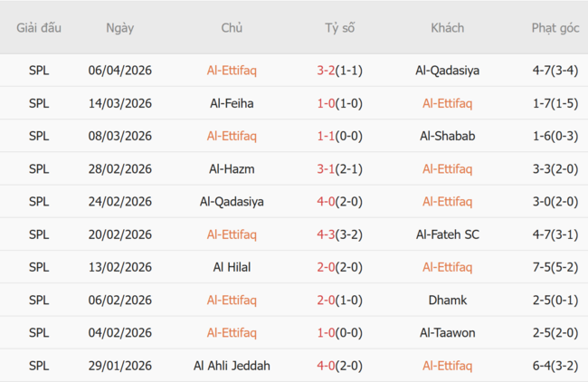
Task: Select the Al-Hazm team name
Action: 232,168
